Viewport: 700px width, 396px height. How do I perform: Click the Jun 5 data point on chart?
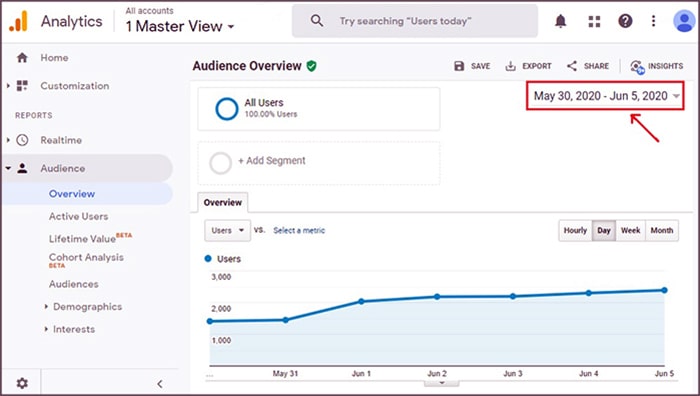[x=664, y=290]
